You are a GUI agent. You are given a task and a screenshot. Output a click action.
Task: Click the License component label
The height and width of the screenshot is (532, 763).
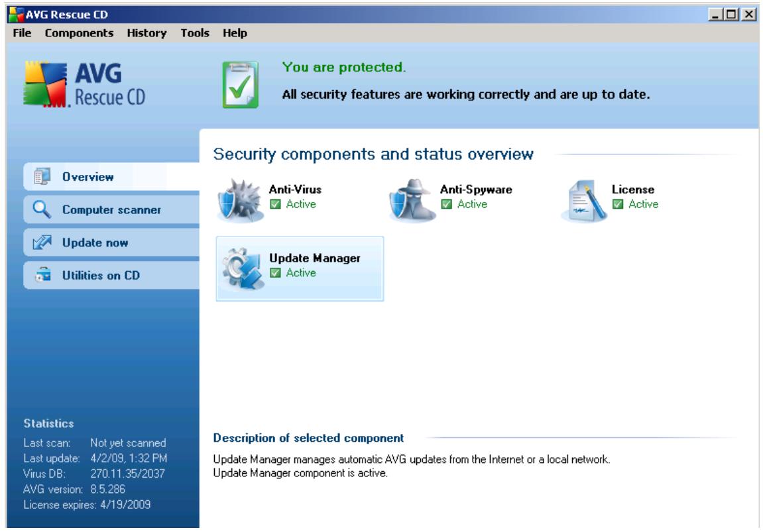633,189
